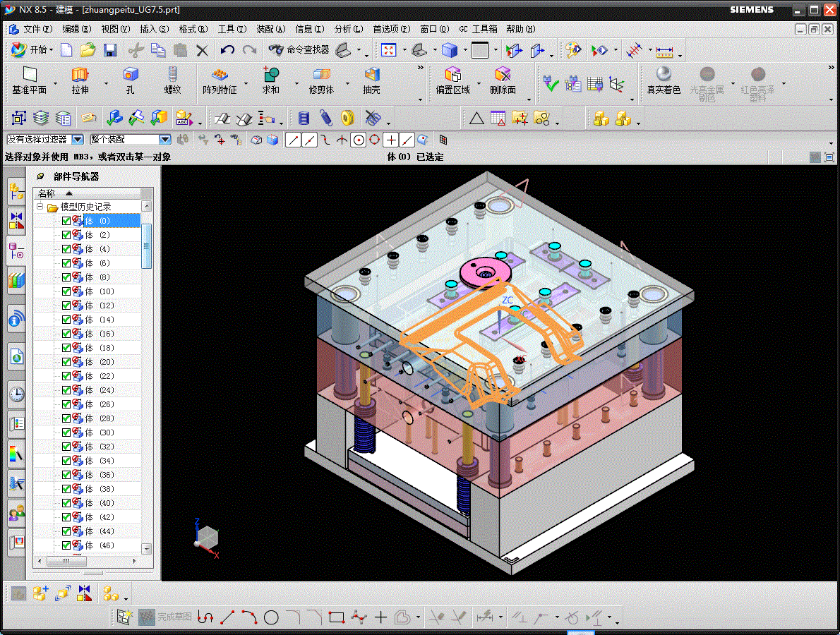Toggle the checkbox for 体 (46)
840x635 pixels.
point(66,545)
